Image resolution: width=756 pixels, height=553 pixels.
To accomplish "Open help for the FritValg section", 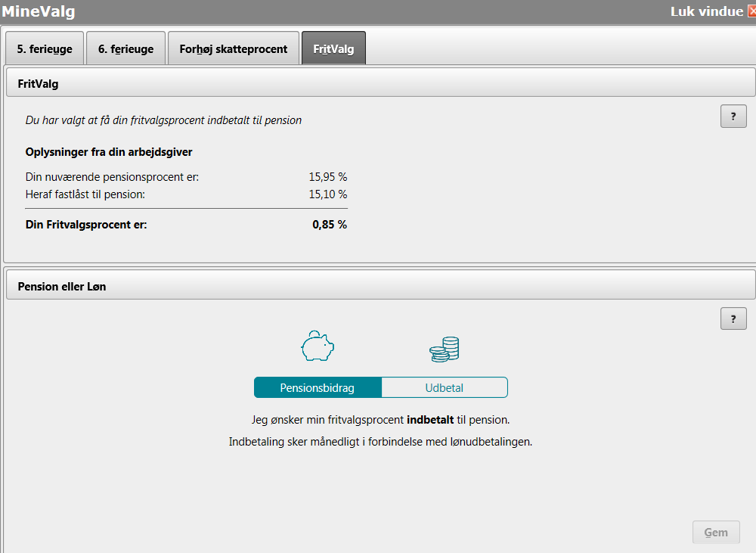I will tap(733, 117).
